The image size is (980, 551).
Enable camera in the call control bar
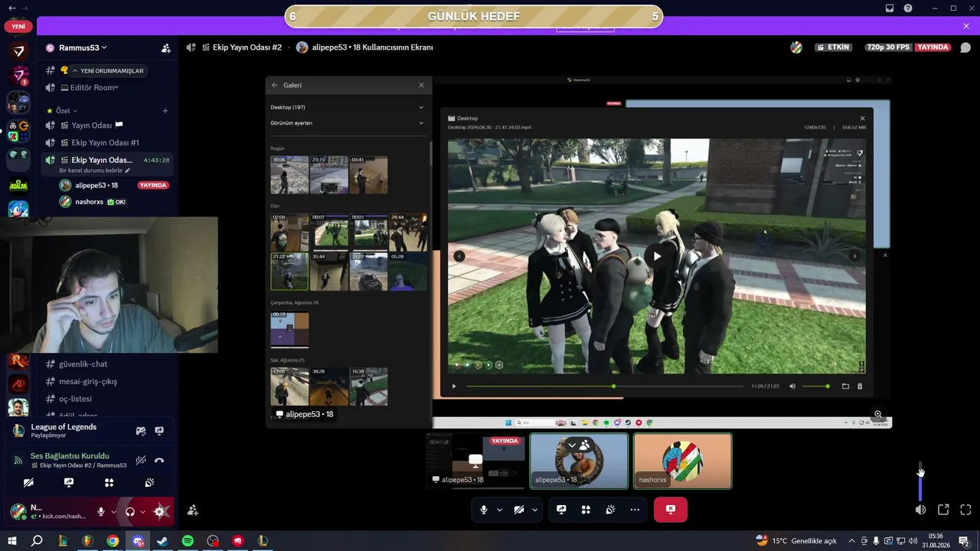pyautogui.click(x=518, y=510)
